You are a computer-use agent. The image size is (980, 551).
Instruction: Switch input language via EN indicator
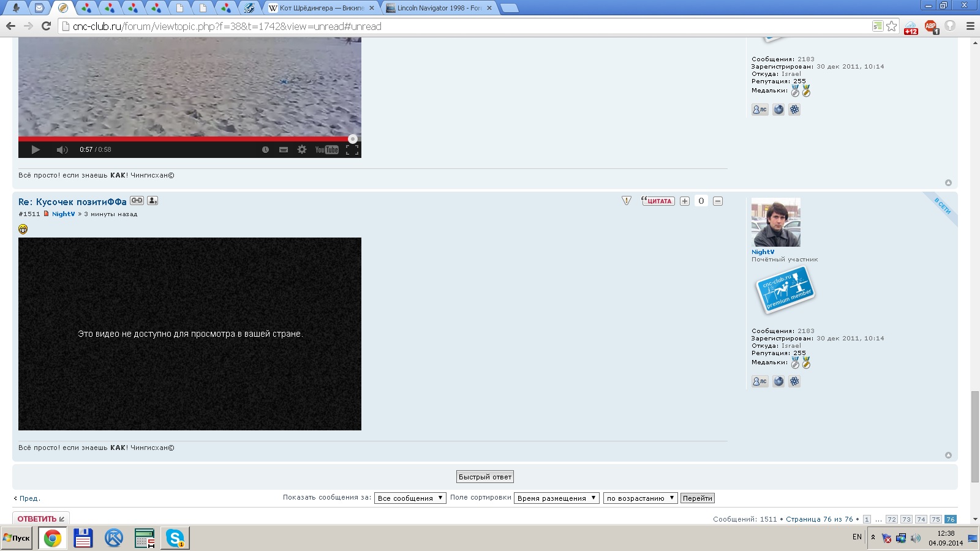(857, 537)
